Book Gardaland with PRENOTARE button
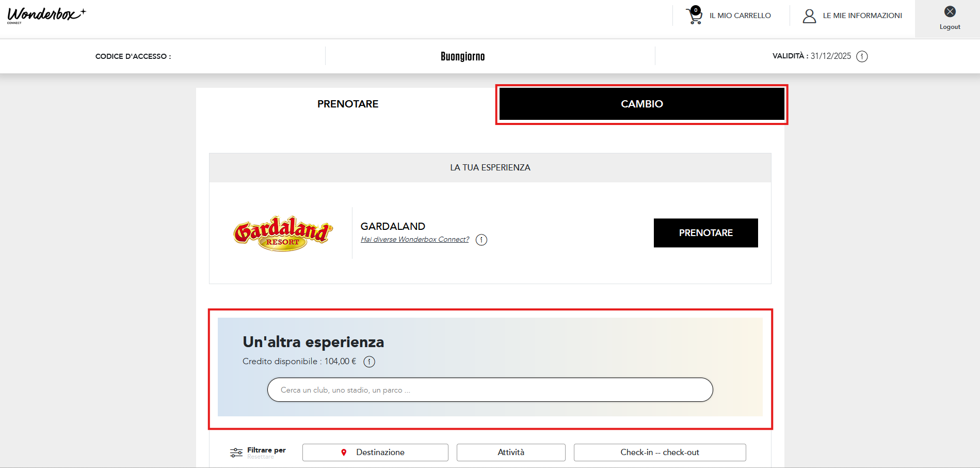 [705, 233]
